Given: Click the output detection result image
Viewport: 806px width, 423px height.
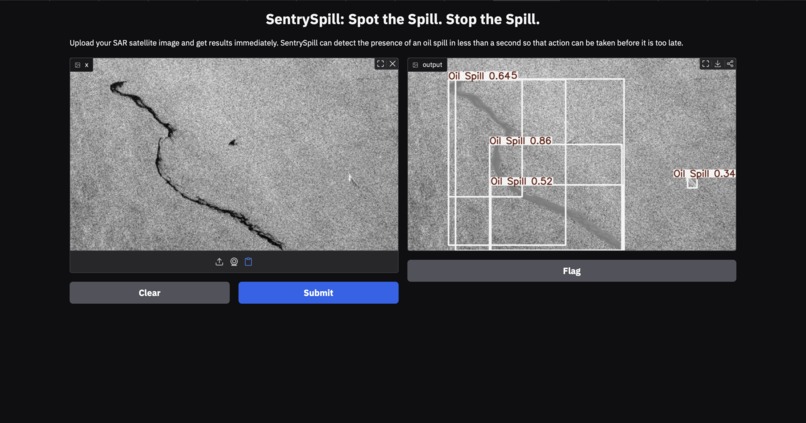Looking at the screenshot, I should point(572,154).
